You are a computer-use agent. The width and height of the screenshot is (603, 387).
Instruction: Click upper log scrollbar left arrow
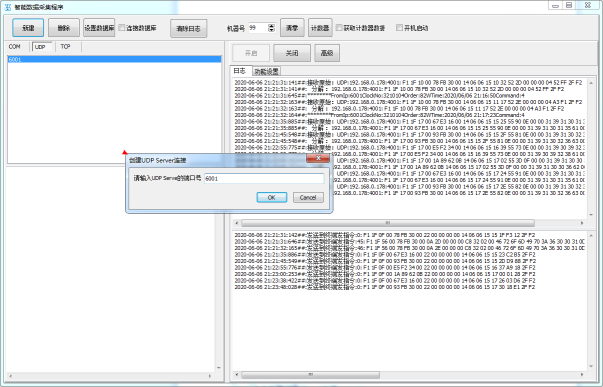[237, 223]
